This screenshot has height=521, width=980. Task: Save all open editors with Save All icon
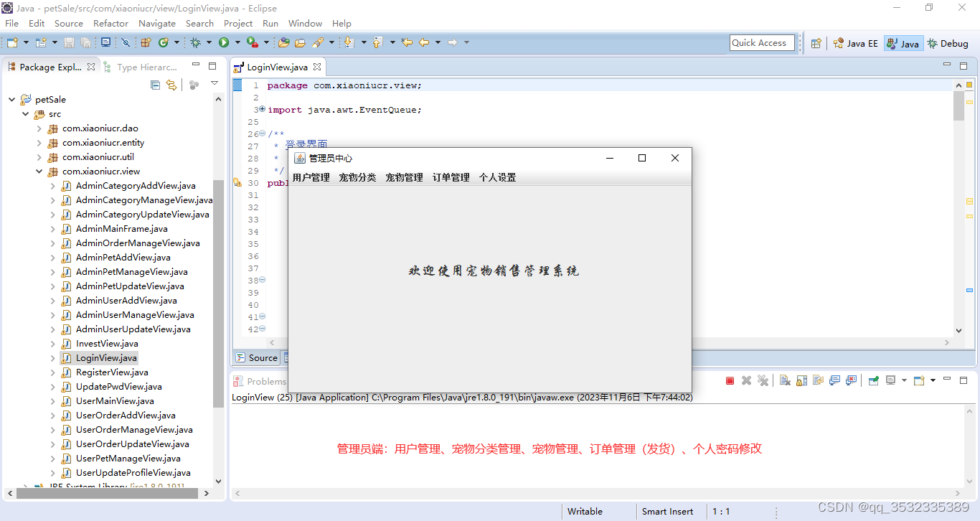pos(85,43)
